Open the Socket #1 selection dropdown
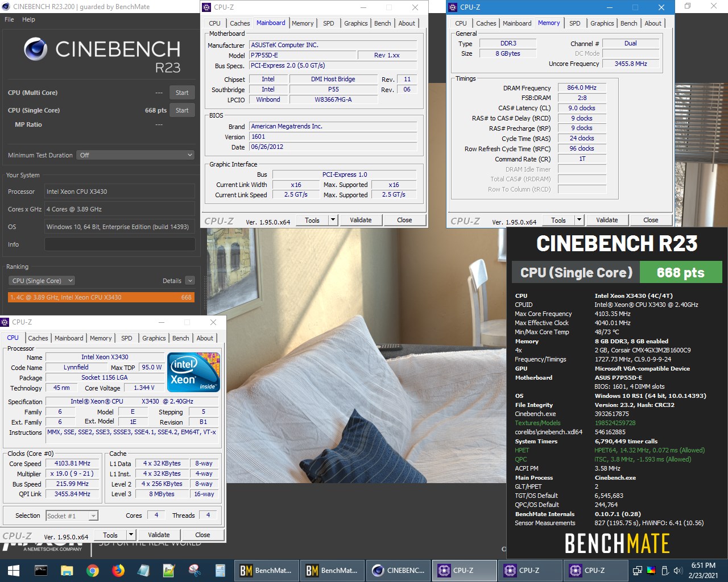The image size is (728, 582). pos(72,516)
